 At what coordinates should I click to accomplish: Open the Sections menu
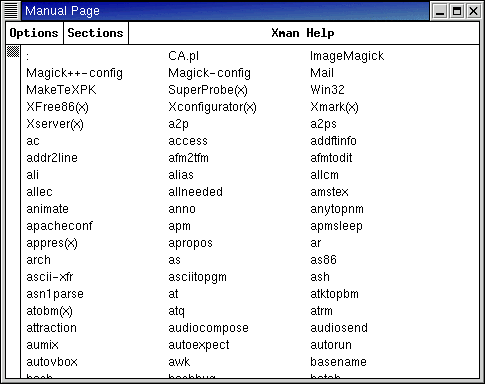pos(96,33)
